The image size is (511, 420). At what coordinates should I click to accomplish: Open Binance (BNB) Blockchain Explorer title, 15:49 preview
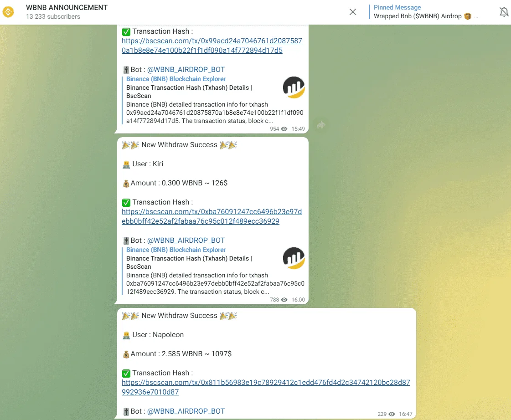pos(176,79)
